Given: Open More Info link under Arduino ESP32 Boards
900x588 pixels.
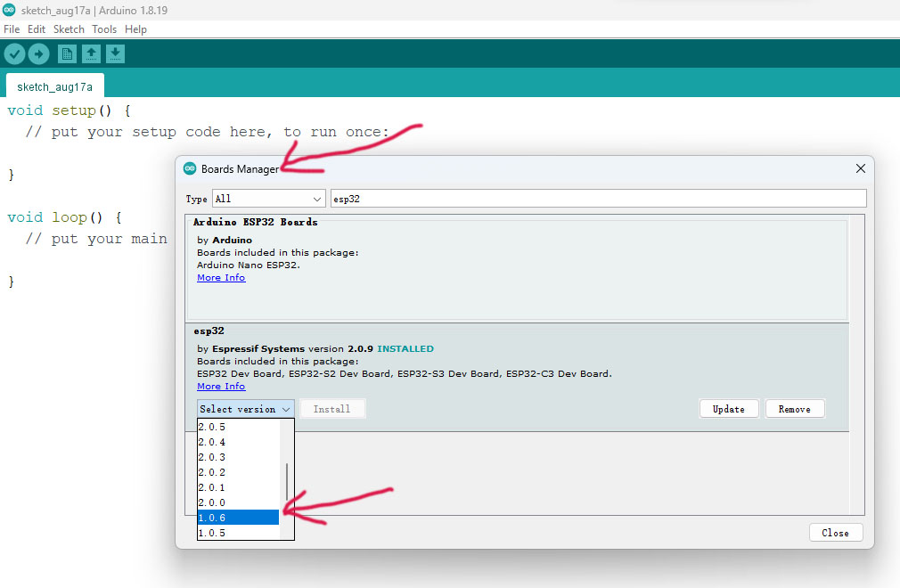Looking at the screenshot, I should click(x=221, y=278).
